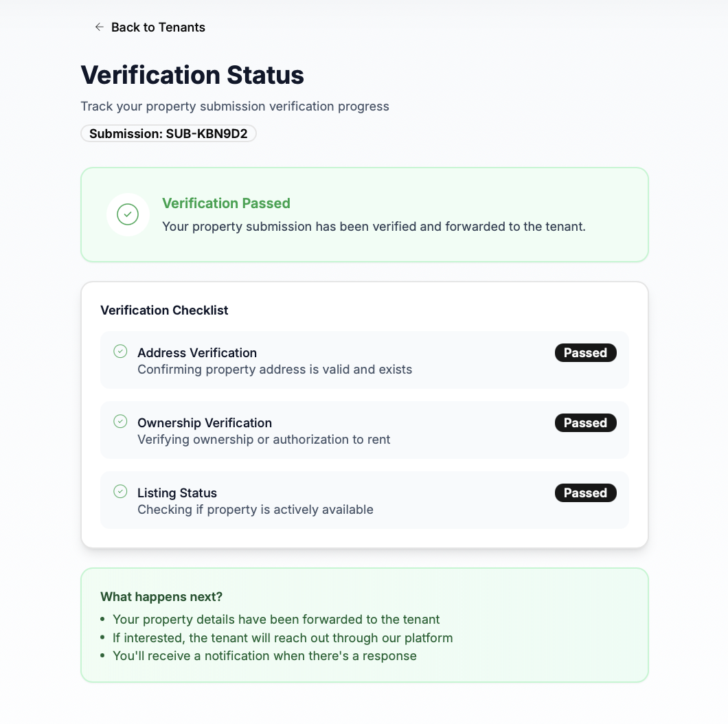Select the Ownership Verification checklist row
Viewport: 728px width, 724px height.
click(x=364, y=431)
